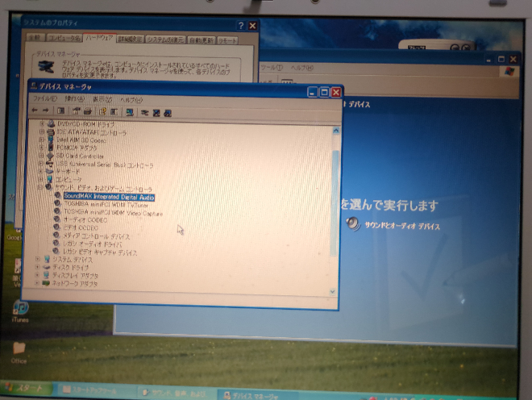The image size is (532, 400).
Task: Toggle the console tree pane toolbar icon
Action: point(60,110)
